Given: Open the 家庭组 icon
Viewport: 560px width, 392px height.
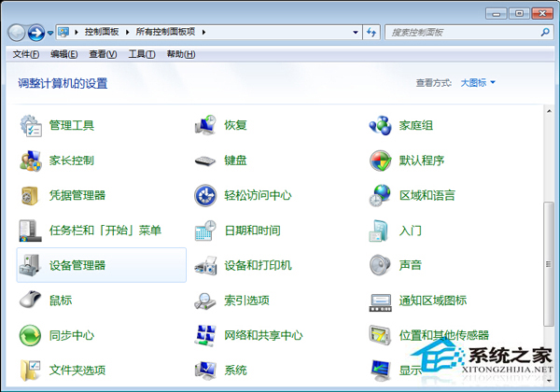Looking at the screenshot, I should 381,125.
